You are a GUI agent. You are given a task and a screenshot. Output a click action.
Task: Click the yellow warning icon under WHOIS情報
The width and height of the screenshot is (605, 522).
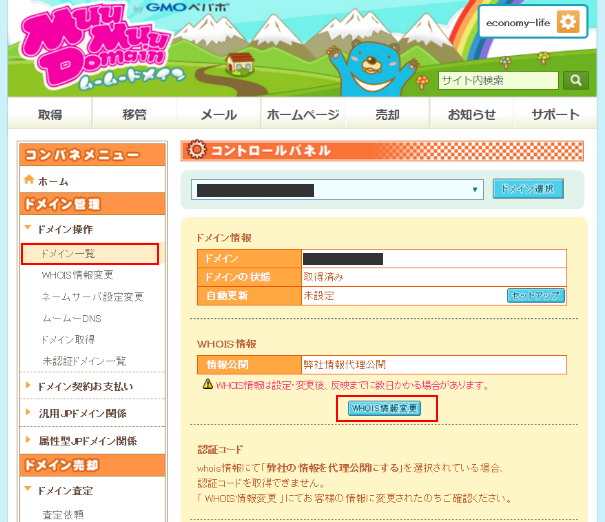coord(206,384)
